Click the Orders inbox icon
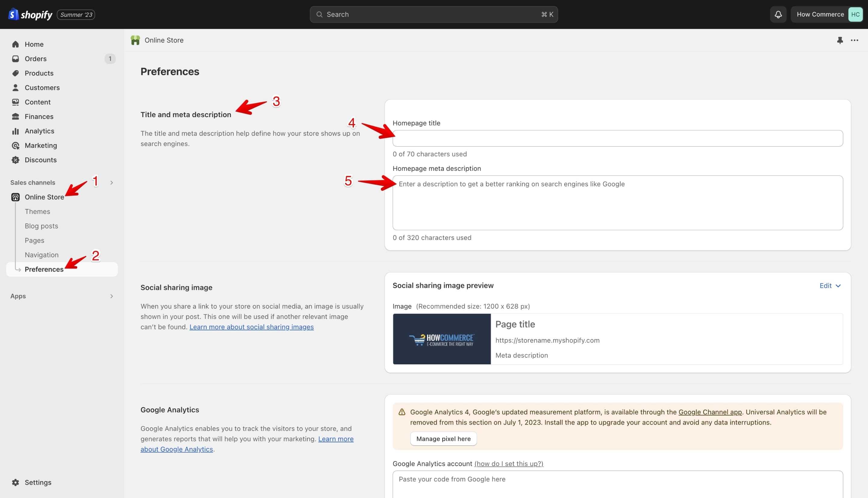The height and width of the screenshot is (498, 868). (15, 58)
